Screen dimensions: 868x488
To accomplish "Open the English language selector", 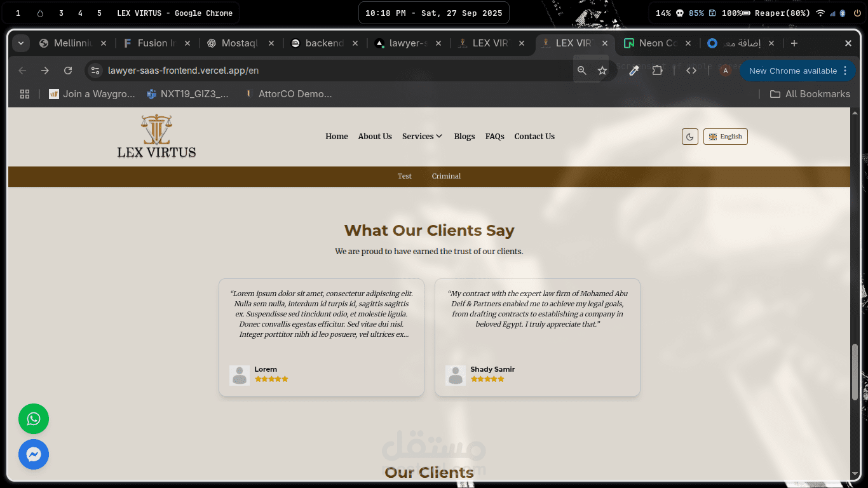I will [726, 137].
